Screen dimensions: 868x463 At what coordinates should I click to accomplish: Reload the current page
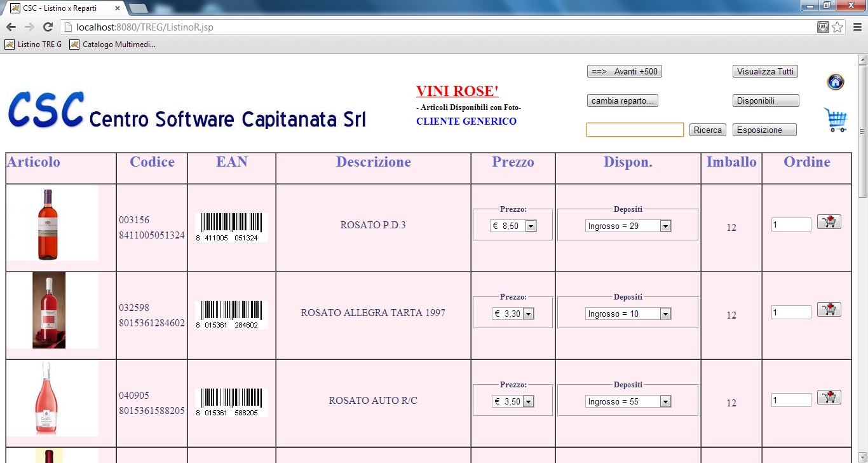click(x=48, y=27)
